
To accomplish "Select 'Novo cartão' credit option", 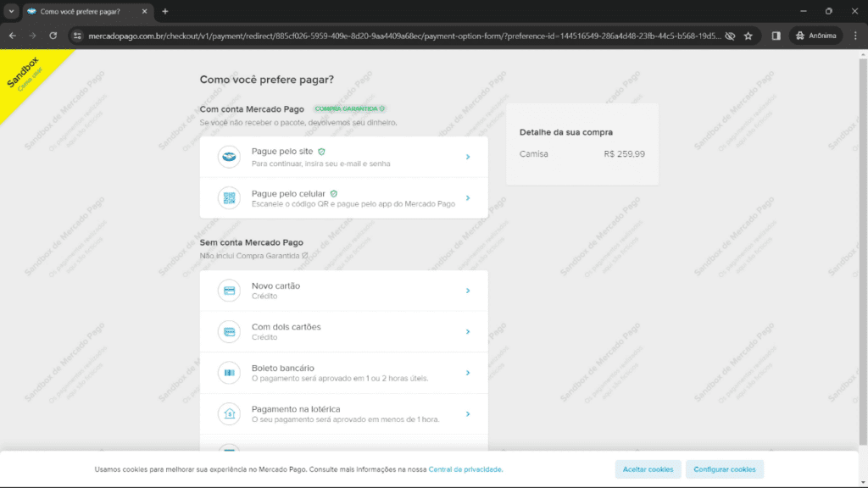I will [x=344, y=291].
